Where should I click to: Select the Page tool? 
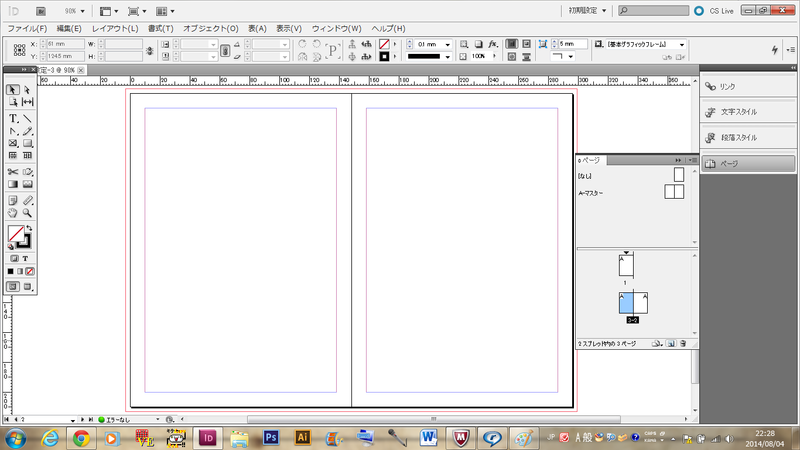(x=13, y=102)
